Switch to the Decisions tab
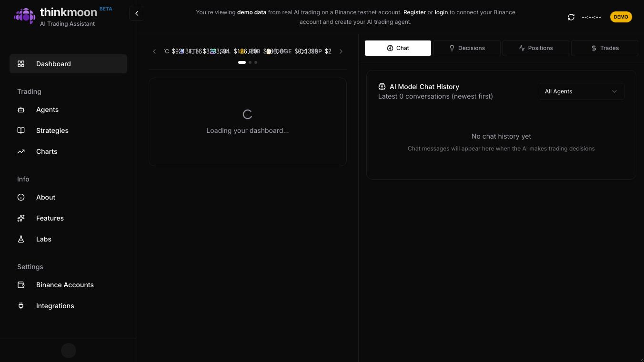 click(x=467, y=48)
